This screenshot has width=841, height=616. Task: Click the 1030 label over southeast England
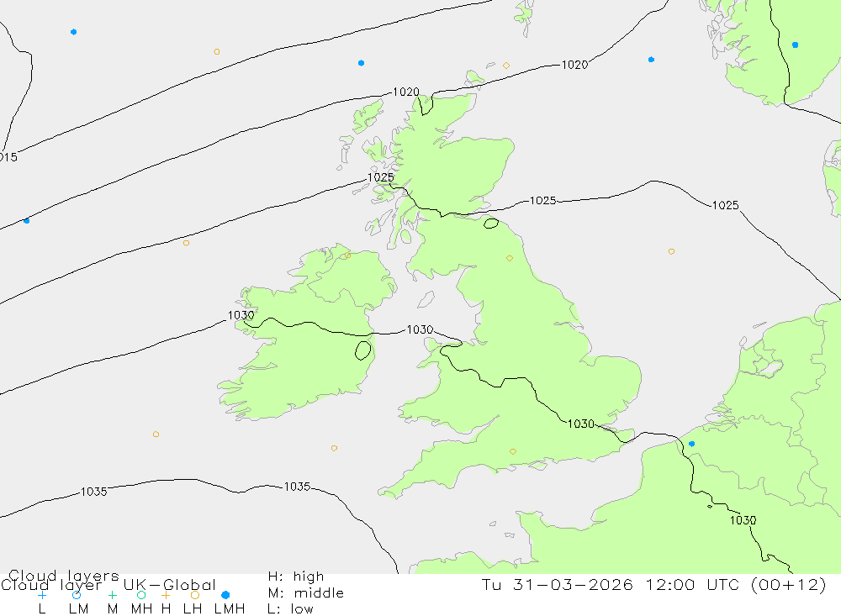(581, 424)
